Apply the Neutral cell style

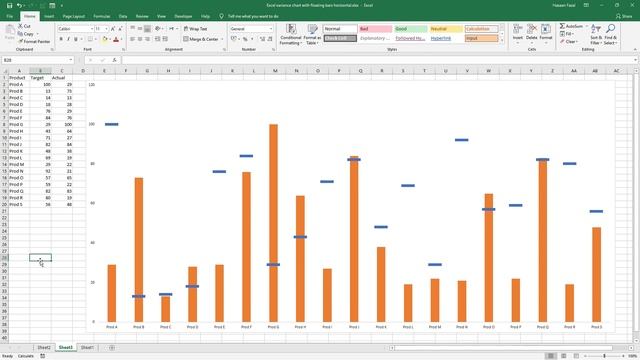point(446,29)
